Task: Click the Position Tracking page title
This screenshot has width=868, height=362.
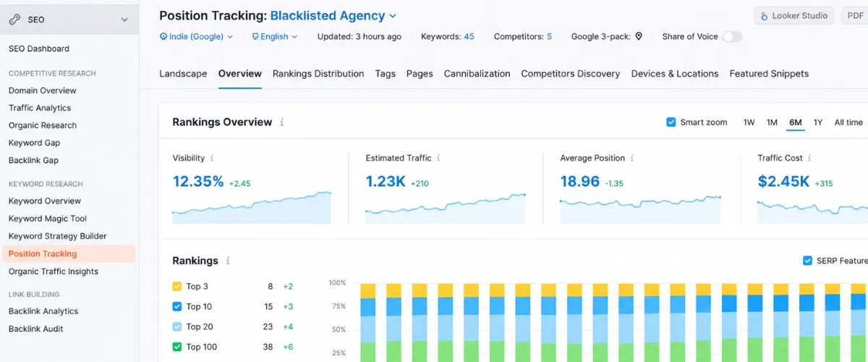Action: [x=213, y=15]
